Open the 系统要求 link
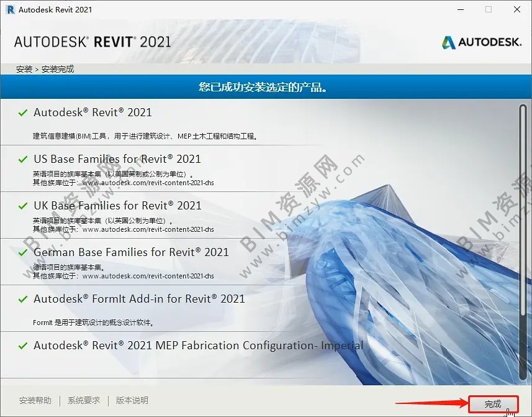 click(84, 400)
